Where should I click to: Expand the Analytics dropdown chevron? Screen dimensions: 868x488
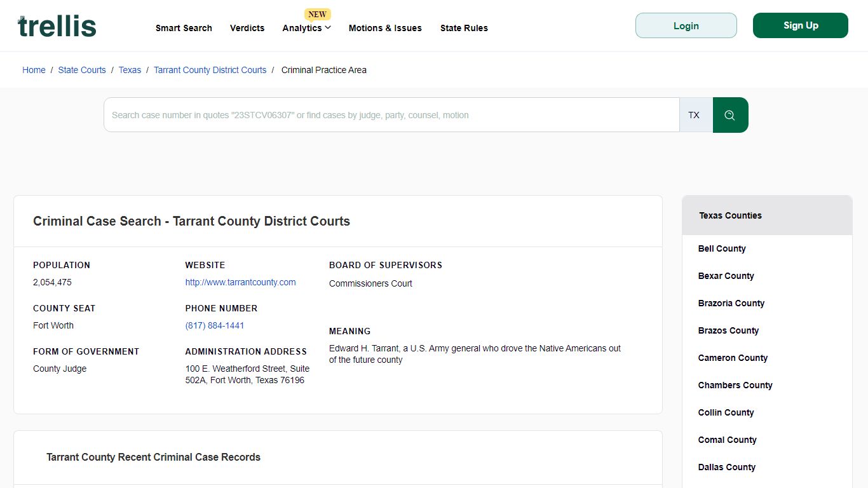(328, 27)
